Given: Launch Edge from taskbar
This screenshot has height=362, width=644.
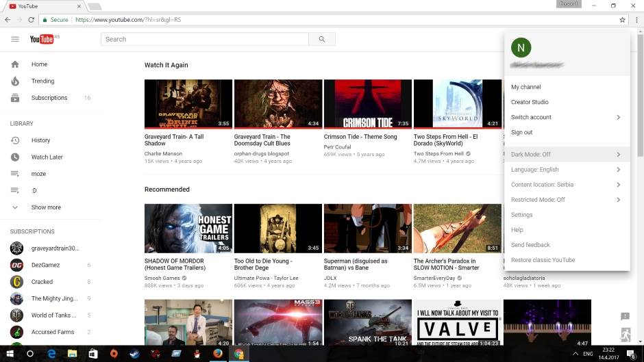Looking at the screenshot, I should 51,353.
